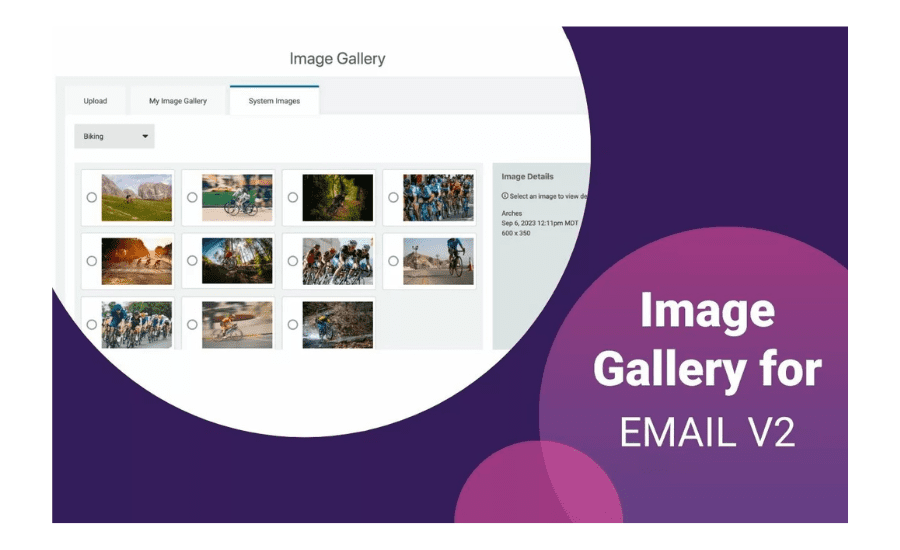Image resolution: width=900 pixels, height=550 pixels.
Task: Select radio button for lone road cyclist image
Action: 393,261
